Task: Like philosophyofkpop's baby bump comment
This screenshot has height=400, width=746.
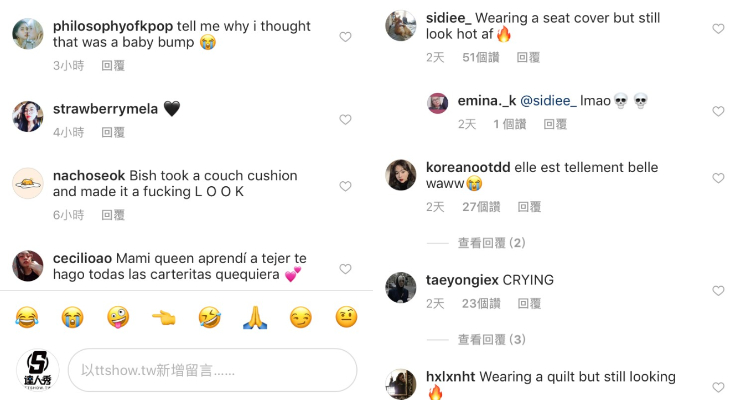Action: [345, 37]
